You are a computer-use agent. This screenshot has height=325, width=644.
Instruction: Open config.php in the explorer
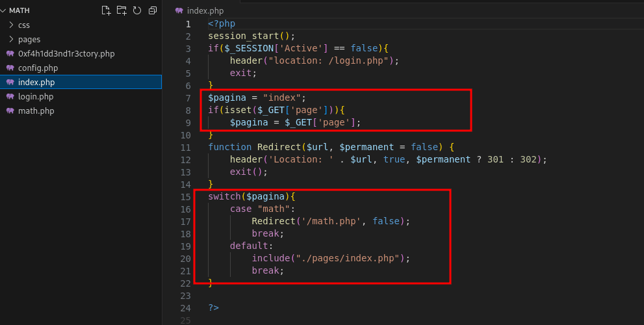click(38, 68)
